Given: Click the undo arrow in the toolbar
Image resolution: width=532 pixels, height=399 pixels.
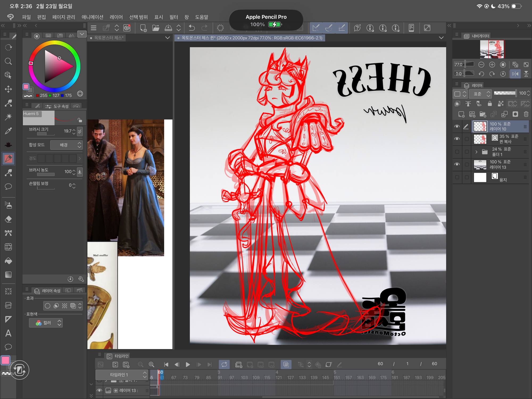Looking at the screenshot, I should [x=192, y=28].
